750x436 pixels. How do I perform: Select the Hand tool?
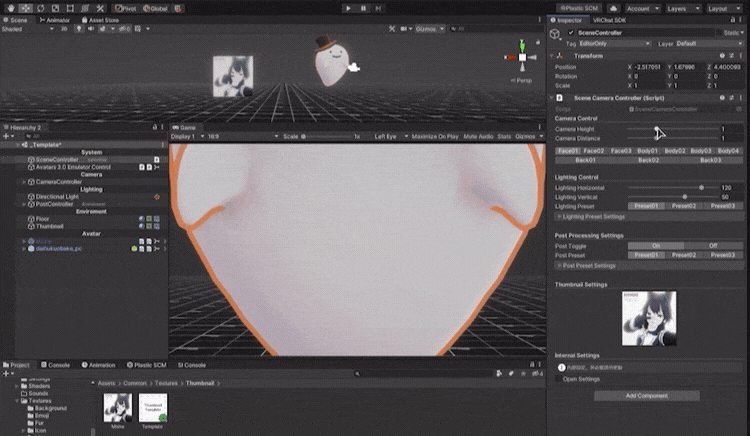pyautogui.click(x=11, y=8)
